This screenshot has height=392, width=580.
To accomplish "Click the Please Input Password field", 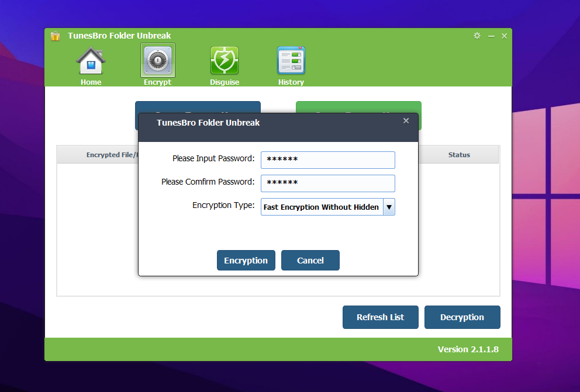I will pyautogui.click(x=327, y=159).
